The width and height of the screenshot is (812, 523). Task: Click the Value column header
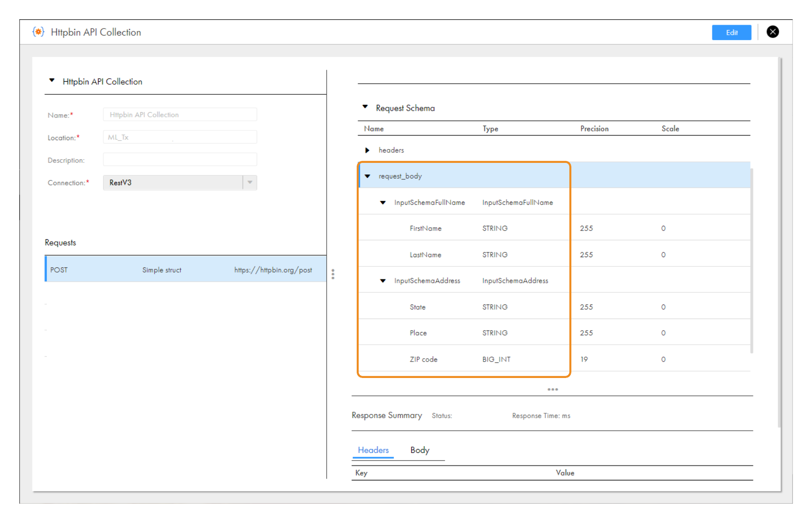click(565, 473)
